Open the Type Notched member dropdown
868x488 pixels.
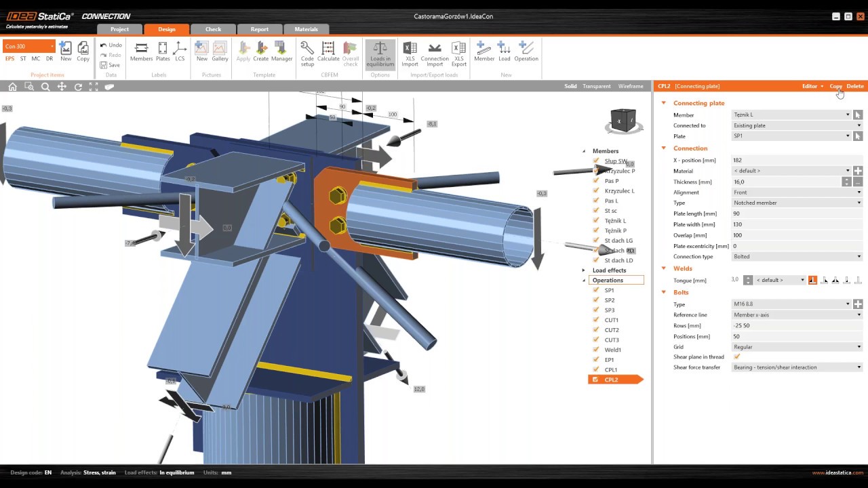click(x=797, y=203)
